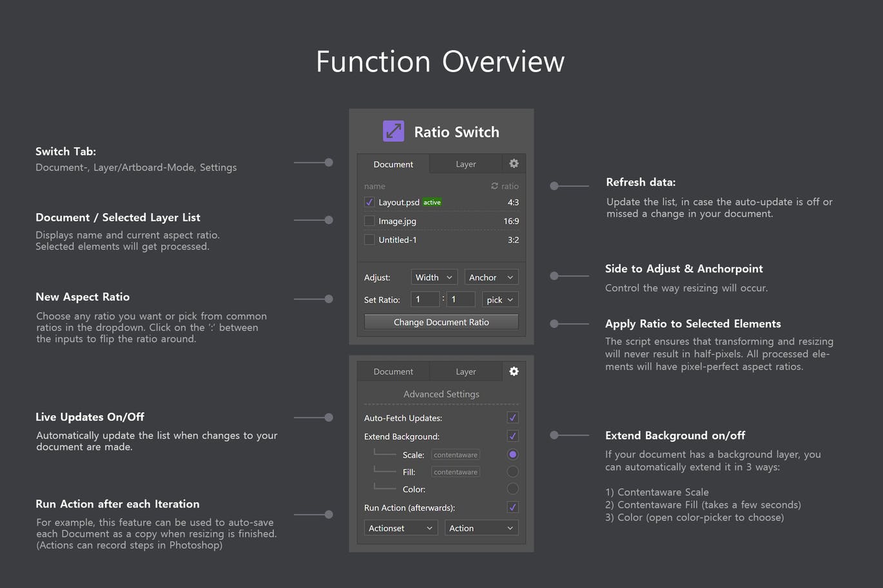Open settings via gear icon on Document panel
This screenshot has height=588, width=883.
pos(514,164)
